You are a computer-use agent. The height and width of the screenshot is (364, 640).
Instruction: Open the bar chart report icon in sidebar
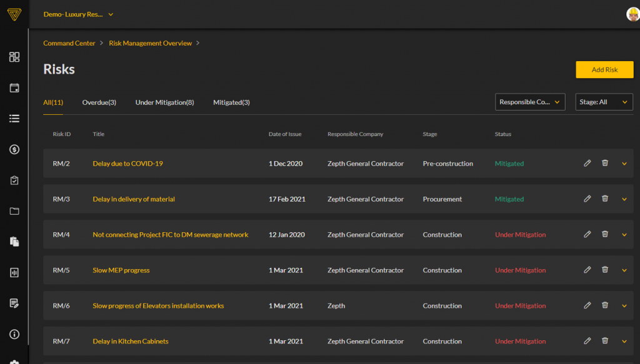pos(14,273)
